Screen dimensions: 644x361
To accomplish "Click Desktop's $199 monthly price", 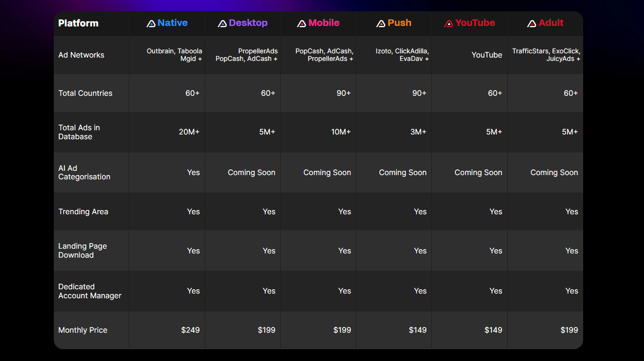I will point(267,330).
